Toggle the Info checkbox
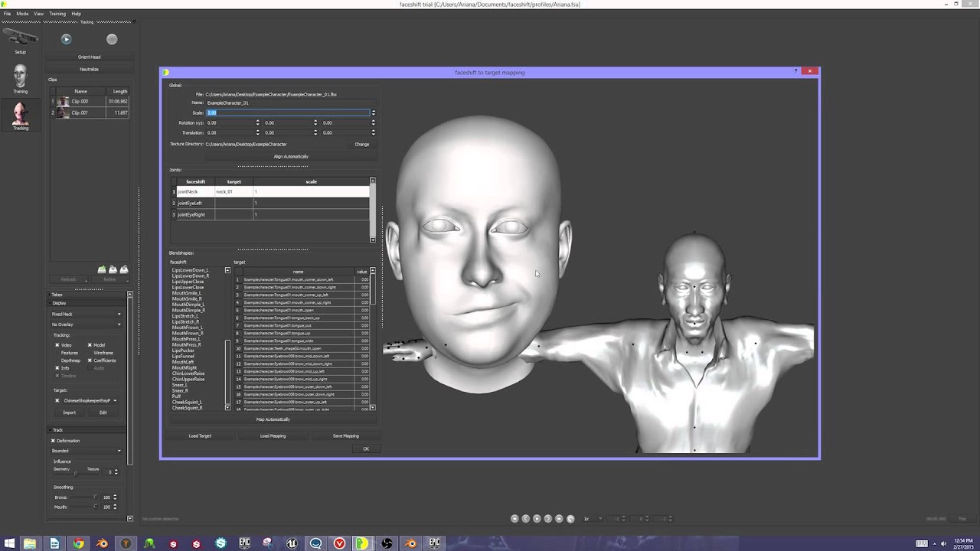Image resolution: width=980 pixels, height=551 pixels. point(57,368)
